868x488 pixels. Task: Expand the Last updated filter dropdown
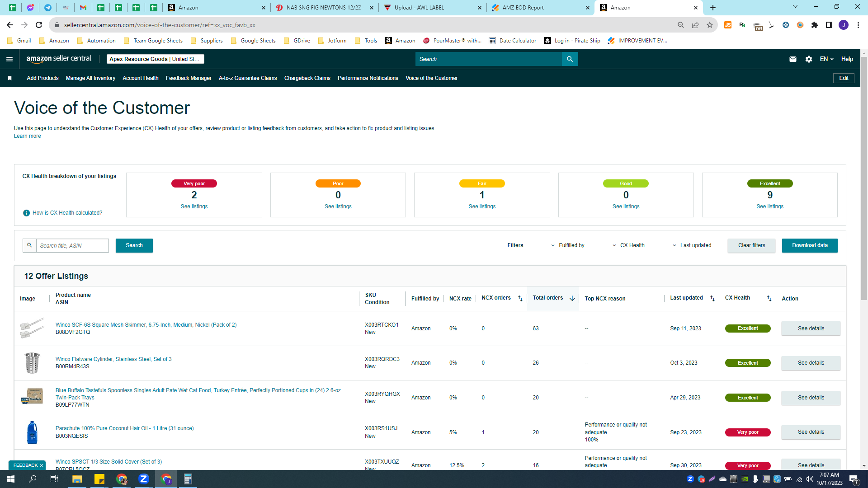tap(692, 245)
